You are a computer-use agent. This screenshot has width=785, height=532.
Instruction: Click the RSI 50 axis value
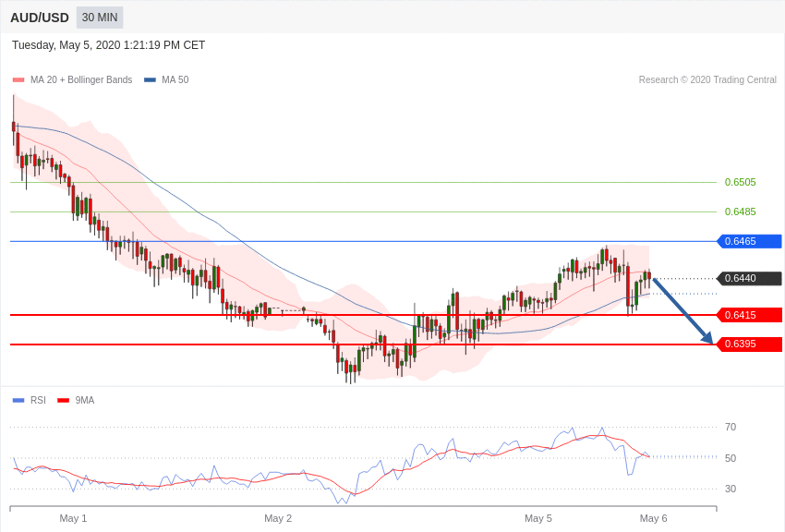pos(731,458)
